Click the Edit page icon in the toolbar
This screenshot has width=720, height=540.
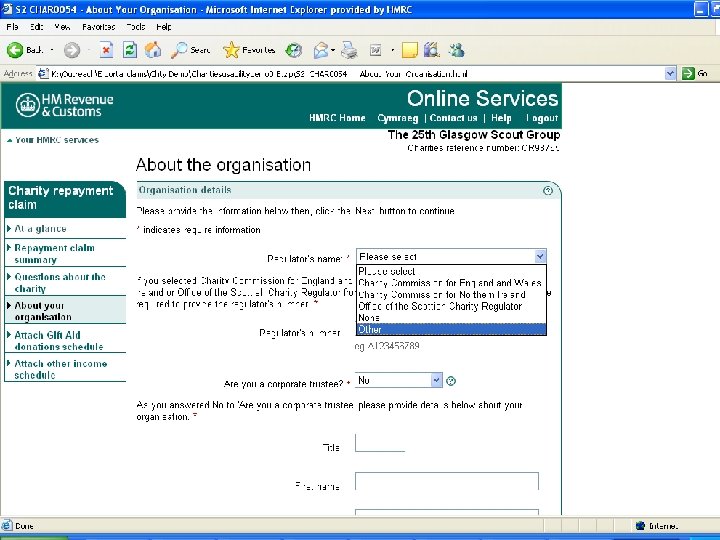376,50
